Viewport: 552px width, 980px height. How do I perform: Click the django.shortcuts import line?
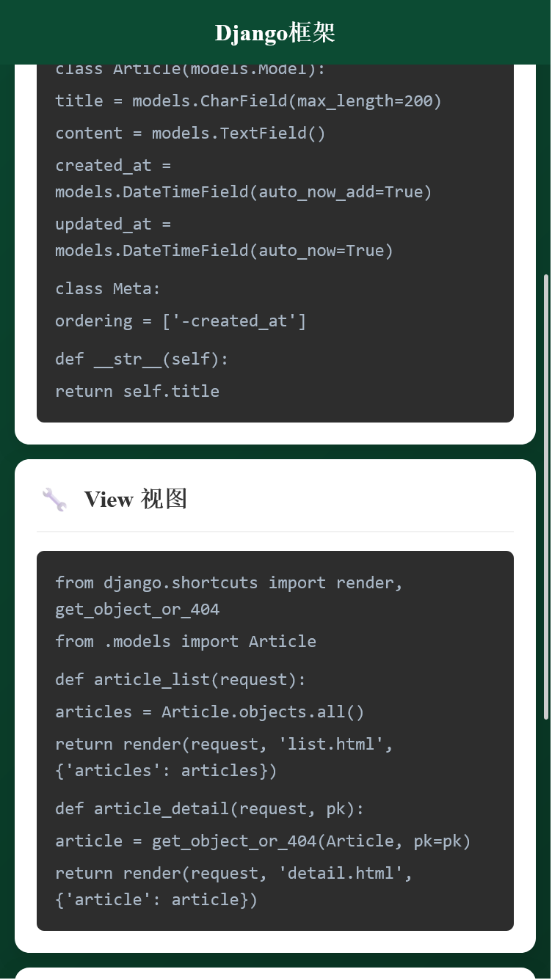[229, 583]
